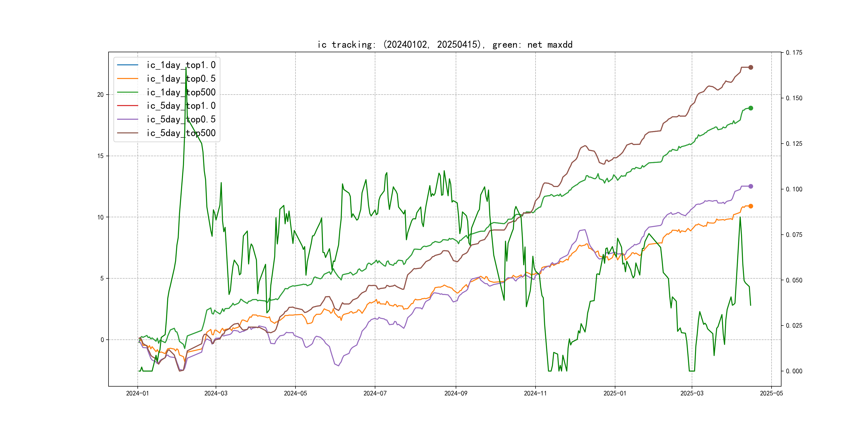Screen dimensions: 868x434
Task: Click the orange endpoint marker dot
Action: point(750,206)
